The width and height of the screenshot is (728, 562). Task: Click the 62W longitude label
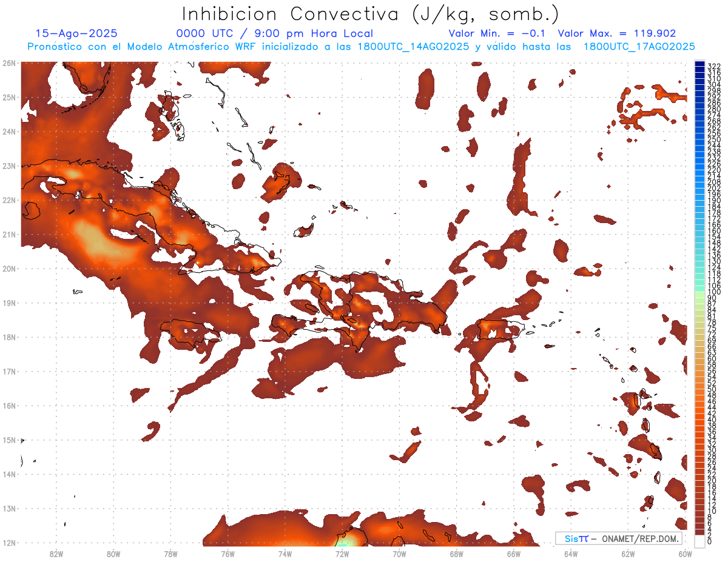(628, 554)
